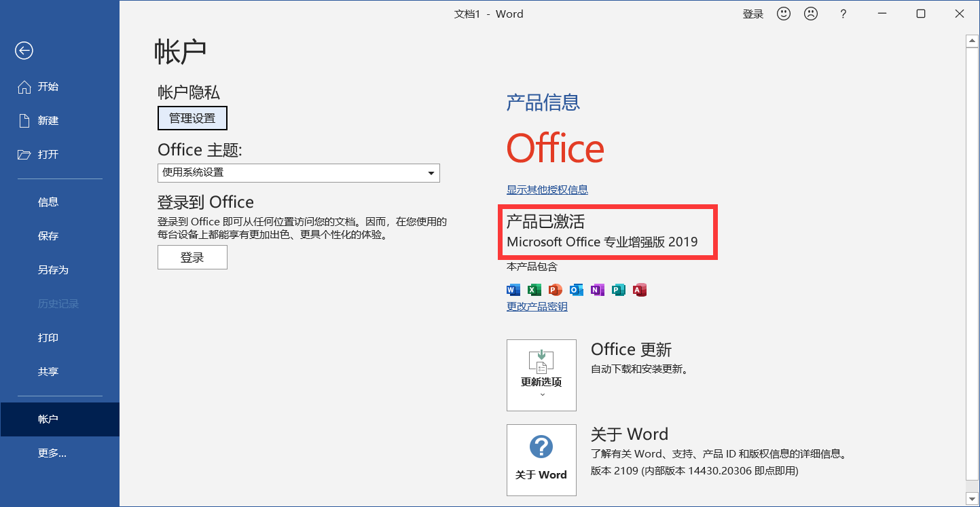Viewport: 980px width, 507px height.
Task: Select the 帐户 sidebar item
Action: 60,419
